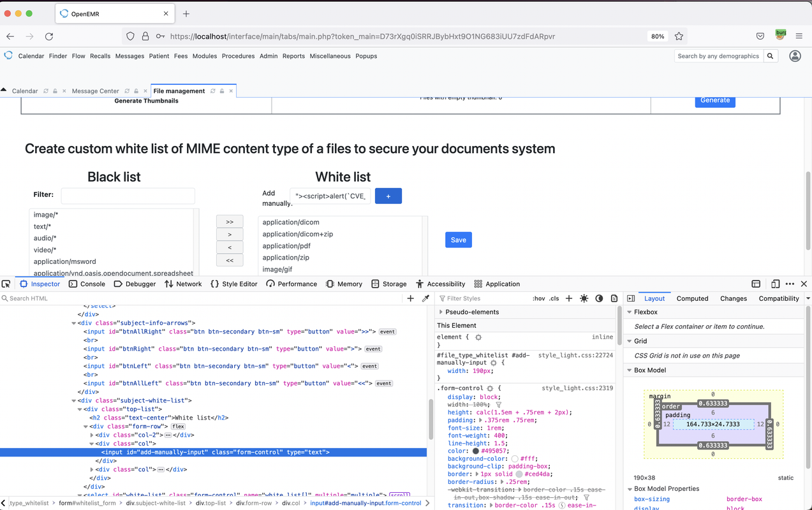Close the File management tab
812x510 pixels.
(x=231, y=91)
